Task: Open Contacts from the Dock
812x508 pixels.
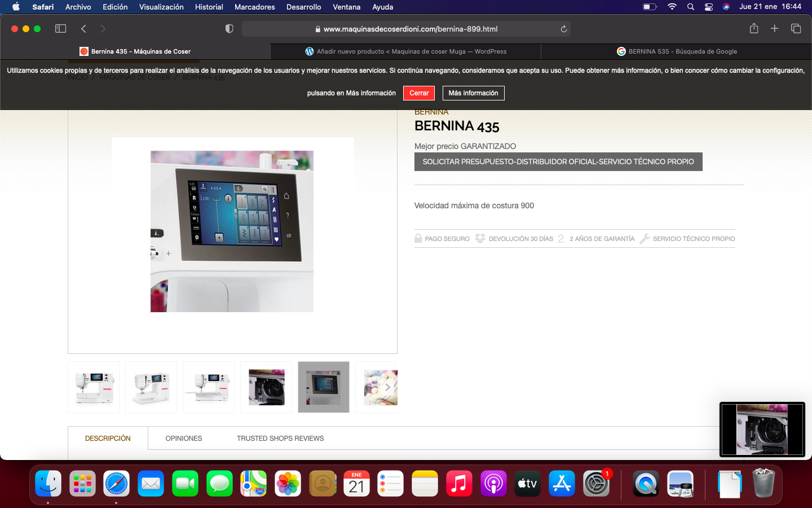Action: pos(323,484)
